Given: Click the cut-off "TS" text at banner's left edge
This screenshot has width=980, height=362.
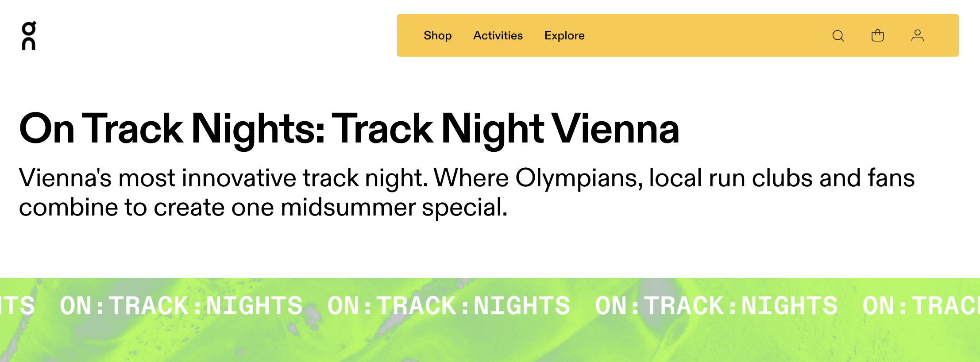Looking at the screenshot, I should point(17,306).
